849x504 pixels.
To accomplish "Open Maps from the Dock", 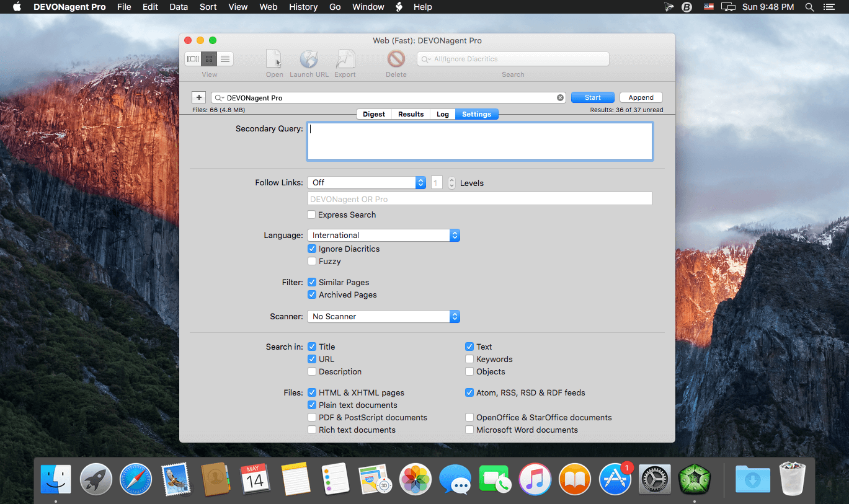I will click(x=375, y=479).
